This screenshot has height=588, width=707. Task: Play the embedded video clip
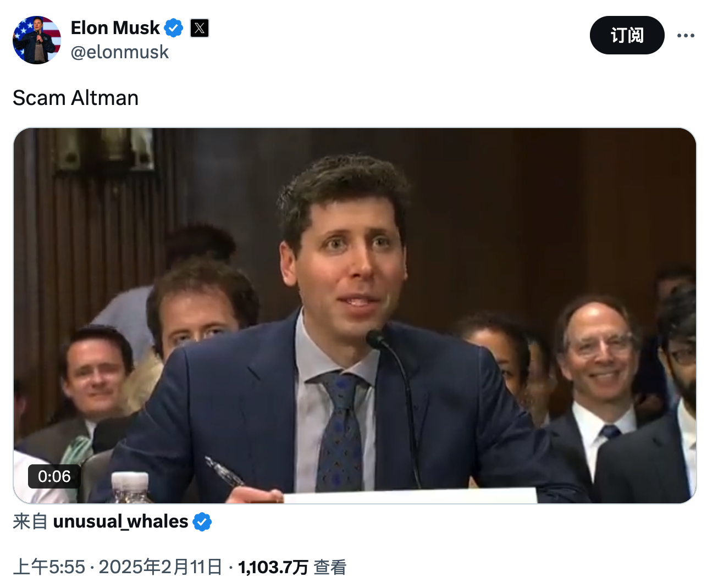tap(355, 315)
